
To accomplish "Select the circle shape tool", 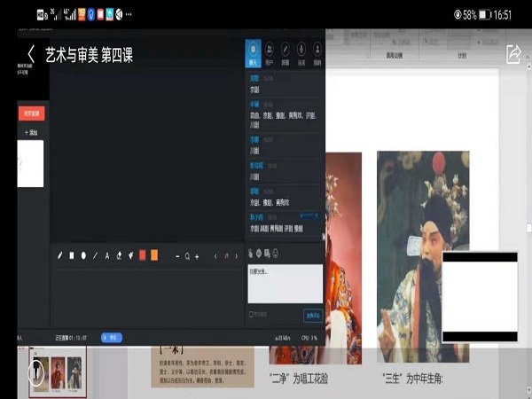I will tap(83, 255).
